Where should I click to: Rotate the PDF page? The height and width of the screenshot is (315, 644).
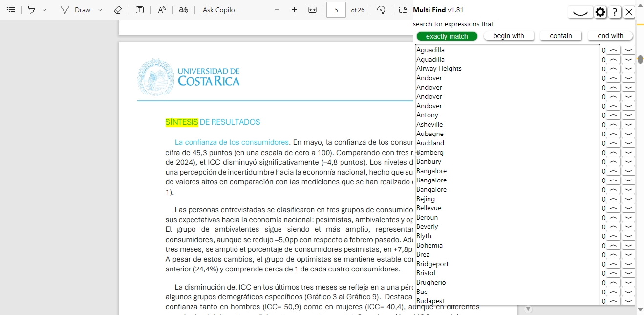point(381,10)
